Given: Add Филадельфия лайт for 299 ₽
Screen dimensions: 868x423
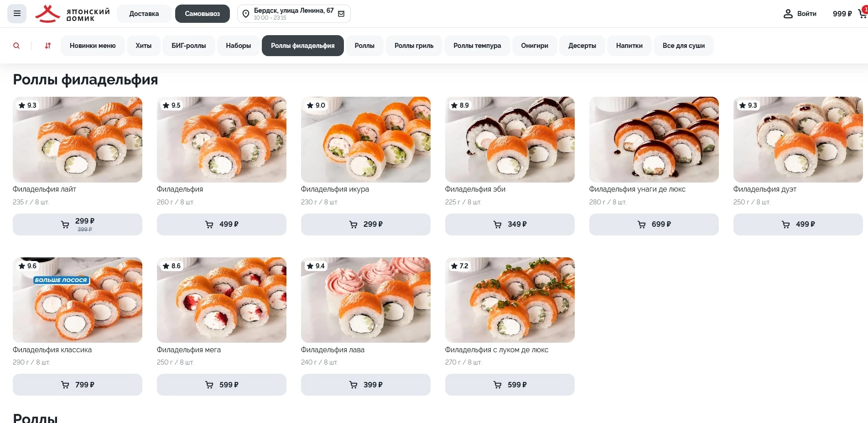Looking at the screenshot, I should (78, 225).
